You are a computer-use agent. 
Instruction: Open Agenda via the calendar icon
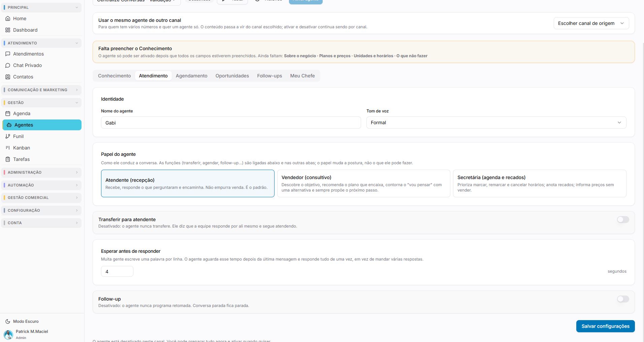pos(8,113)
